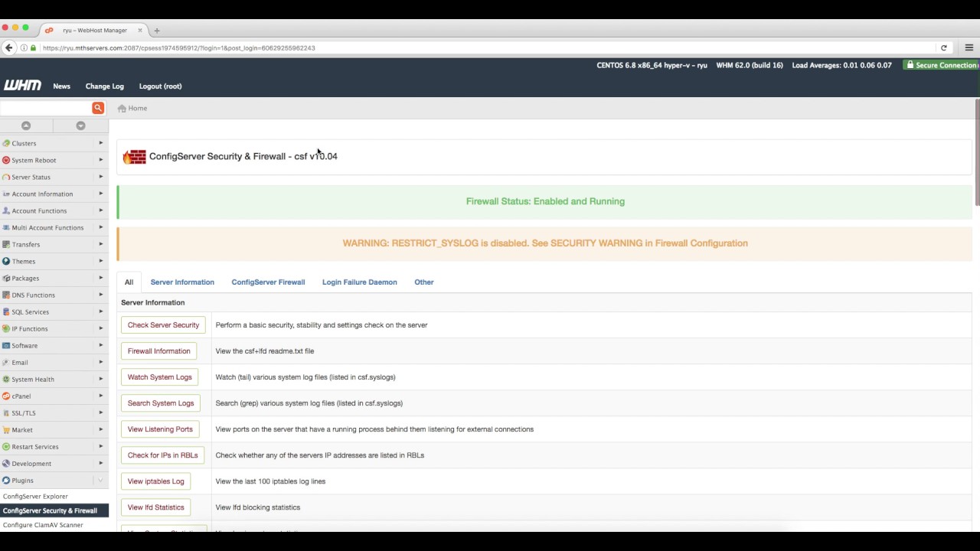The width and height of the screenshot is (980, 551).
Task: Click the Email sidebar icon
Action: 6,362
